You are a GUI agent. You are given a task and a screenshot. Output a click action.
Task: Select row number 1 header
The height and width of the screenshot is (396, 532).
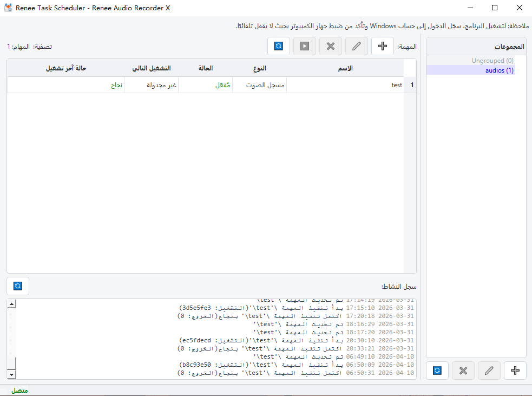pyautogui.click(x=410, y=85)
